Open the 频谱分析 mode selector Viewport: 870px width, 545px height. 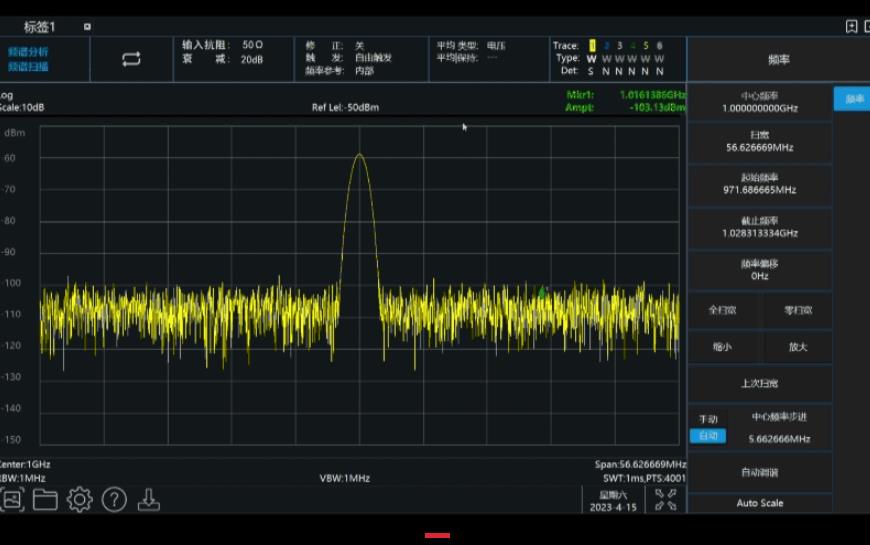[x=29, y=59]
